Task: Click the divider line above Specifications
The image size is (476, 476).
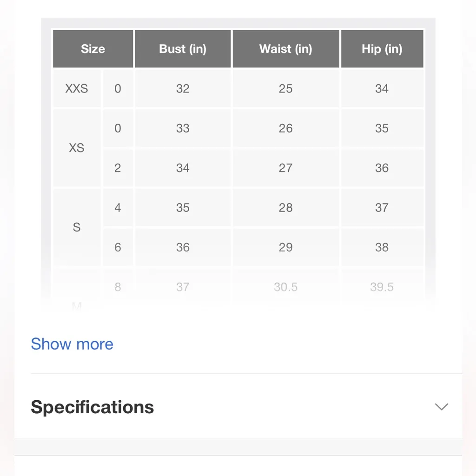Action: tap(238, 371)
